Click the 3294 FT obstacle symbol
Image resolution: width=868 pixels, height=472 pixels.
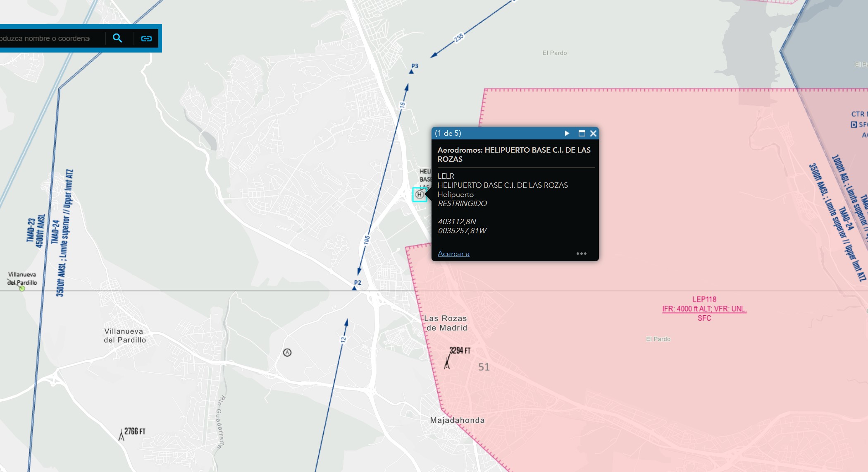pyautogui.click(x=447, y=363)
